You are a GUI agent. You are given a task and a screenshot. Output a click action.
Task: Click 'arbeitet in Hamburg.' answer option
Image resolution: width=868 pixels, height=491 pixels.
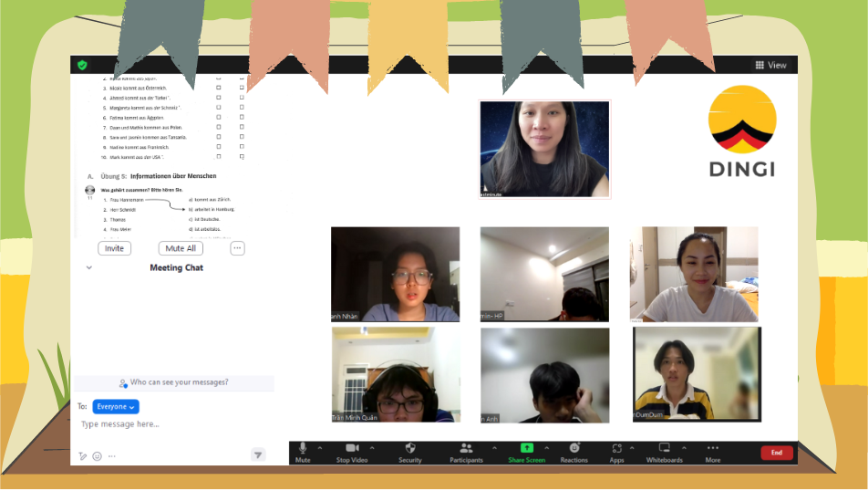215,210
